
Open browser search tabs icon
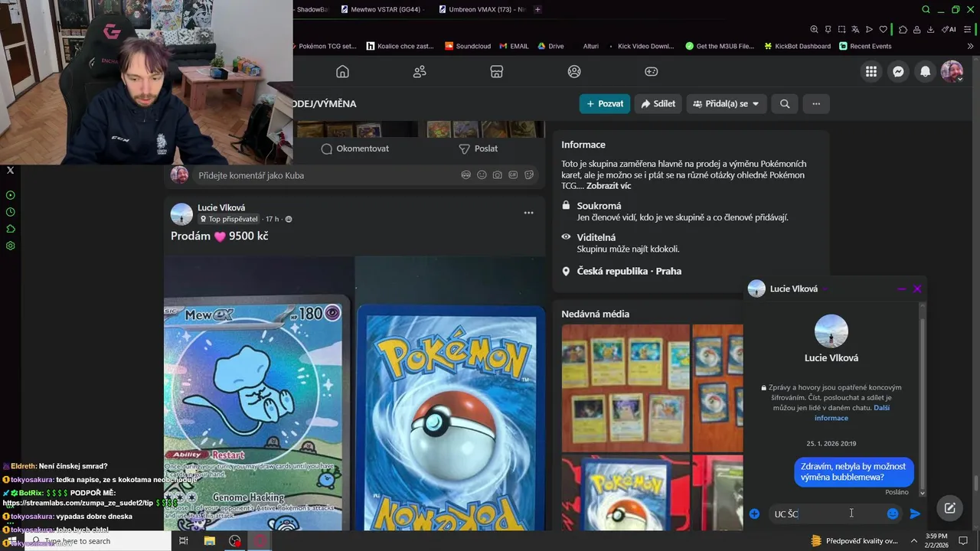pos(926,9)
